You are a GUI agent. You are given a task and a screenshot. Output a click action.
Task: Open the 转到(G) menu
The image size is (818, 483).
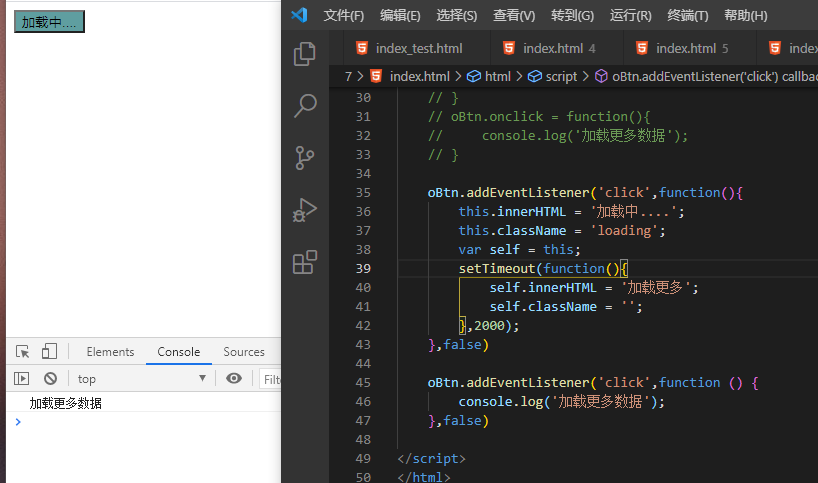click(x=572, y=16)
